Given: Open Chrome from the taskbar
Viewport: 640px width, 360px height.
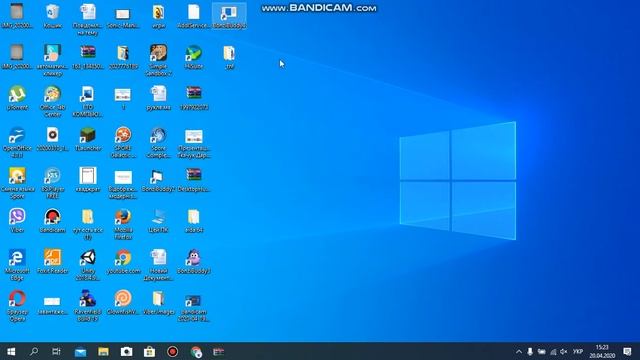Looking at the screenshot, I should 196,351.
